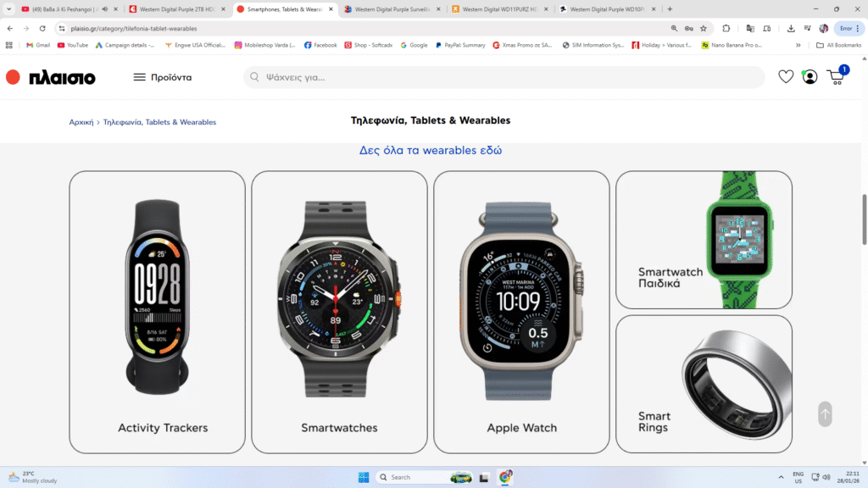Bookmark this page with star icon
This screenshot has width=868, height=488.
click(704, 28)
